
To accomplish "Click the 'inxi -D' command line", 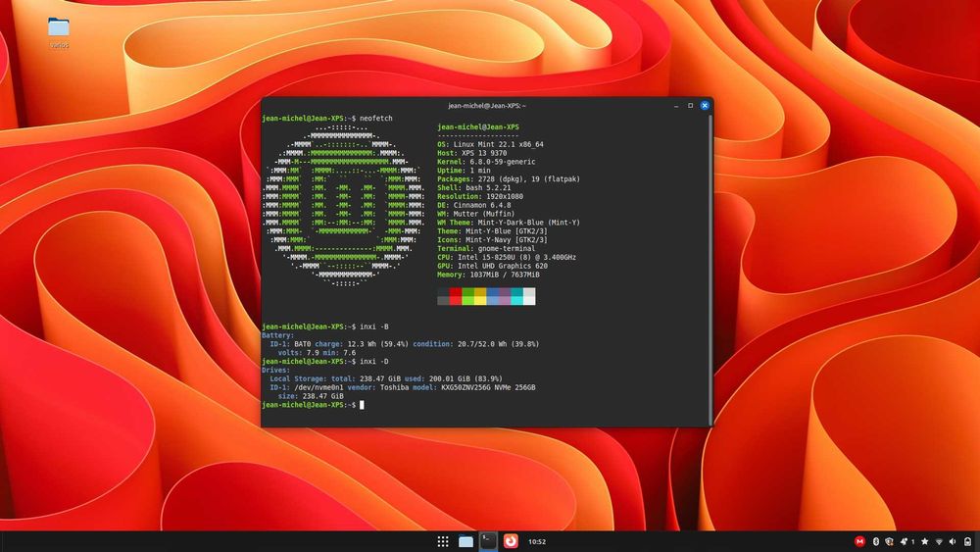I will [x=325, y=362].
